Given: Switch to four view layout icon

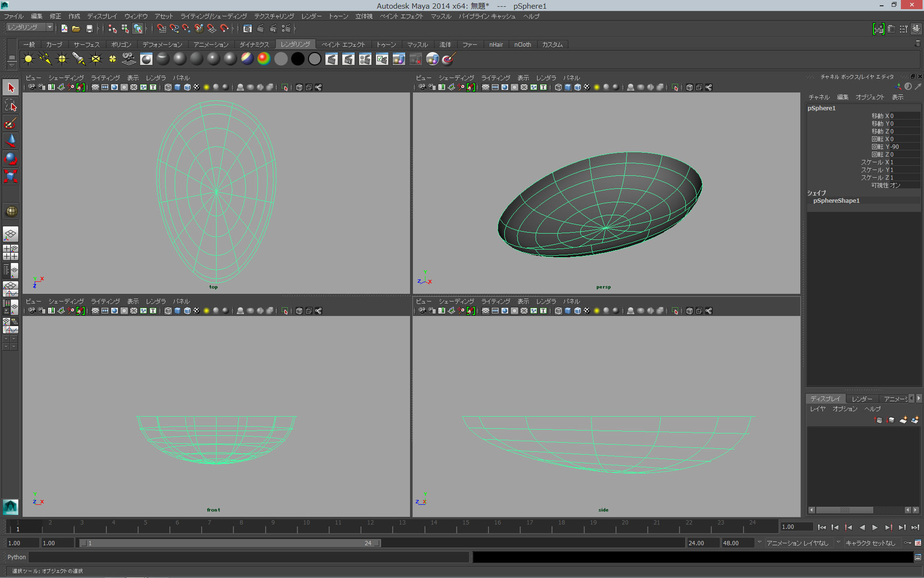Looking at the screenshot, I should (x=11, y=252).
